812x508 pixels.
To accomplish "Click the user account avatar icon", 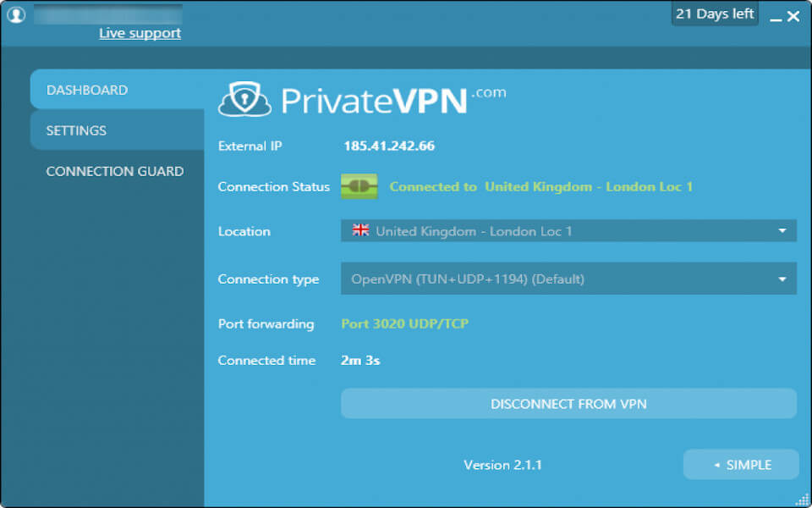I will click(16, 15).
